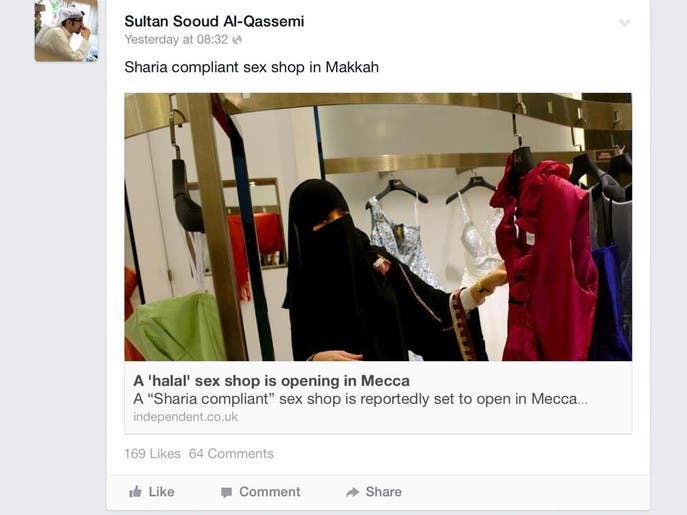Click the Sultan Sooud Al-Qassemi name link
This screenshot has height=515, width=687.
tap(214, 21)
